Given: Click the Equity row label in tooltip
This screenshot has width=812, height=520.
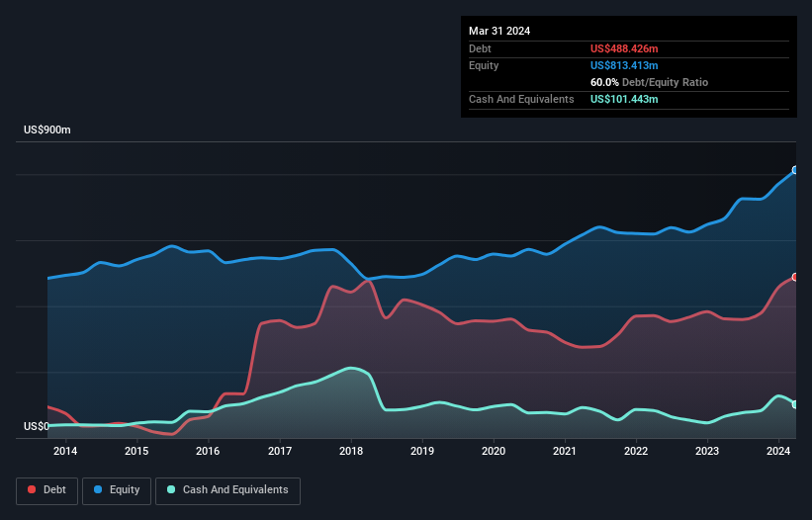Looking at the screenshot, I should 484,65.
